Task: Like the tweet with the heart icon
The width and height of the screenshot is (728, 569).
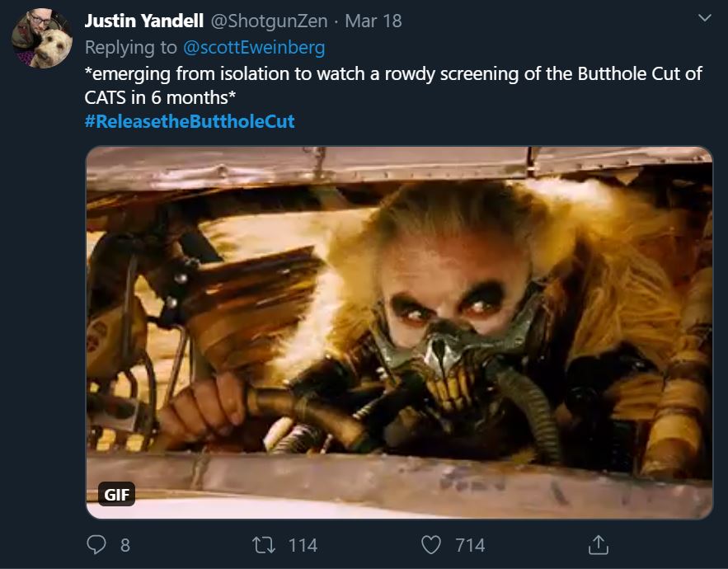Action: [x=431, y=545]
